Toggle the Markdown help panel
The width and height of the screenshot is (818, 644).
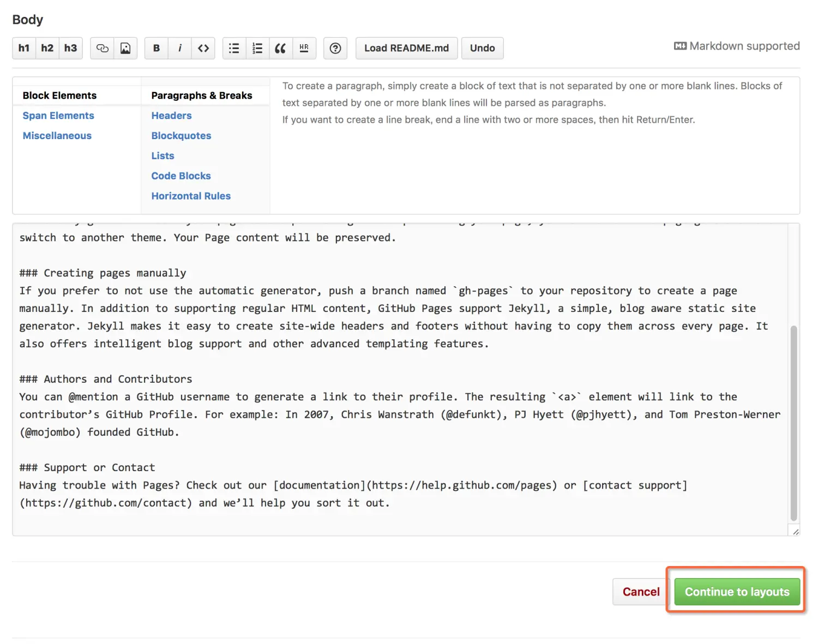[x=335, y=48]
